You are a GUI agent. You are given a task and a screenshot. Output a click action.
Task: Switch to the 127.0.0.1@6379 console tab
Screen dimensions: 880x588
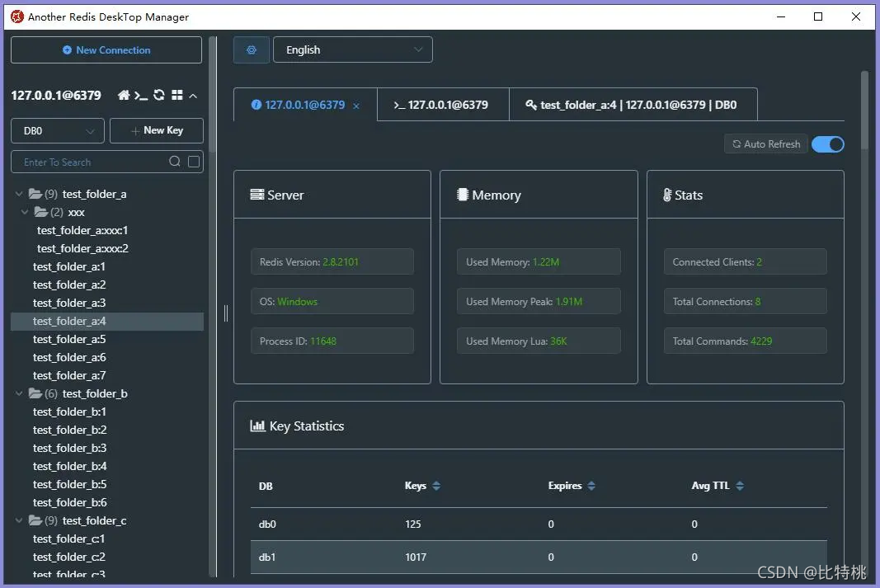pyautogui.click(x=443, y=105)
